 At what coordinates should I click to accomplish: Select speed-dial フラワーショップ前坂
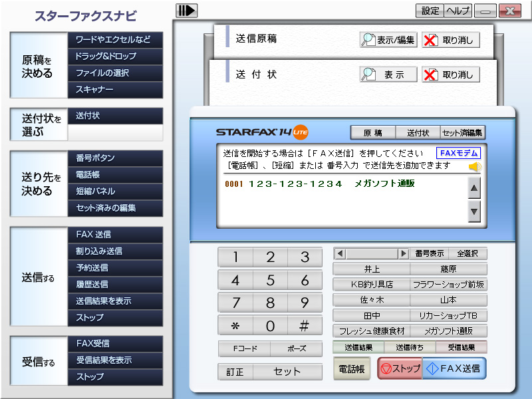pyautogui.click(x=448, y=285)
